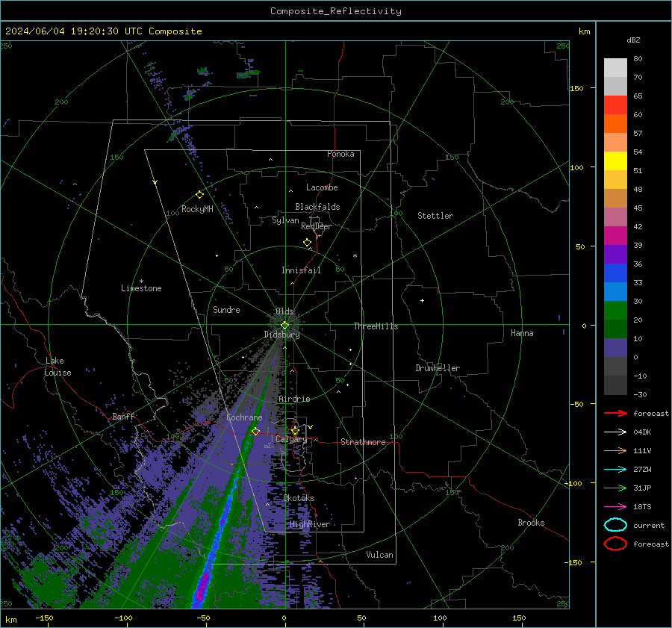Click the magenta 18TS arrow icon
672x628 pixels.
[615, 507]
